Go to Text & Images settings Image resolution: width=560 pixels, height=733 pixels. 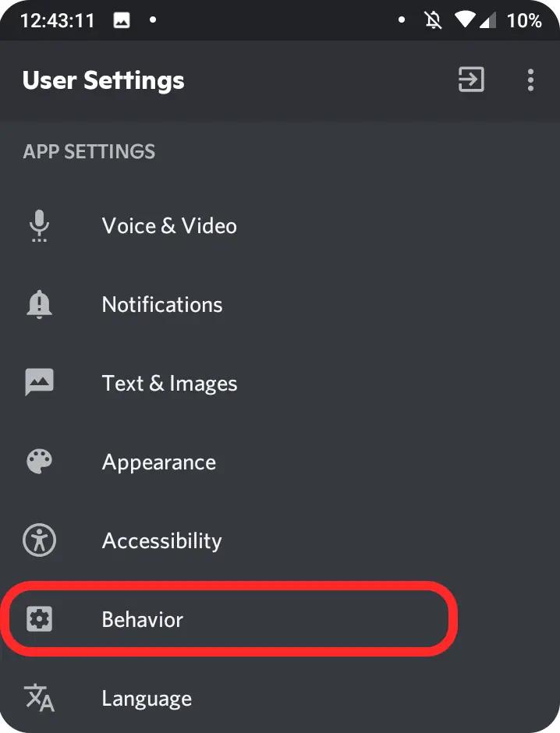[x=280, y=383]
